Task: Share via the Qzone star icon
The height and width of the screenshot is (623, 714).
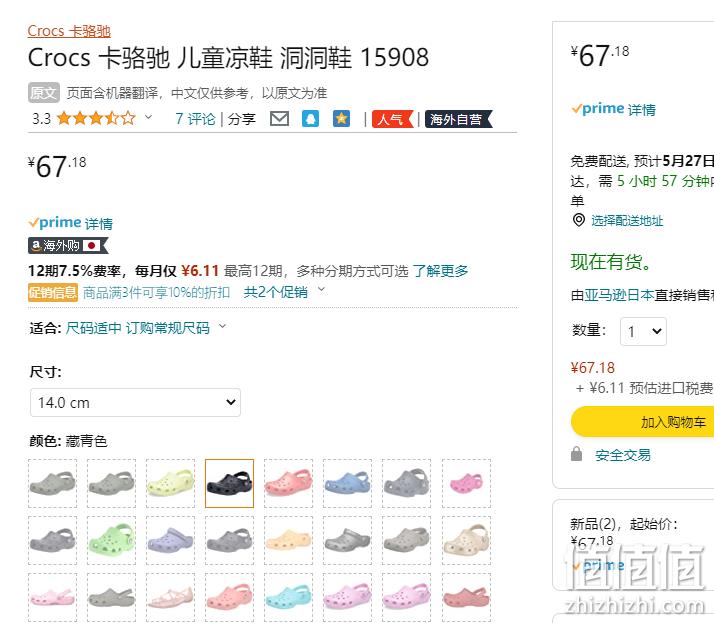Action: (341, 119)
